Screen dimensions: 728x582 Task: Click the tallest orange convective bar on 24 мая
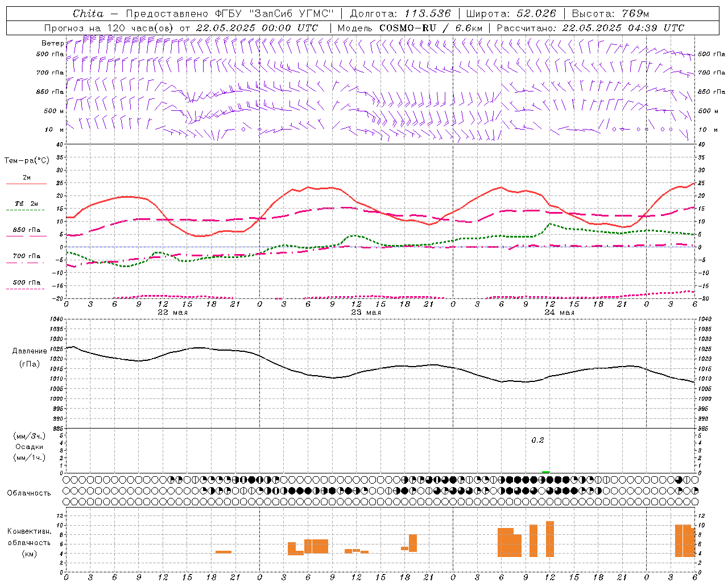coord(550,539)
